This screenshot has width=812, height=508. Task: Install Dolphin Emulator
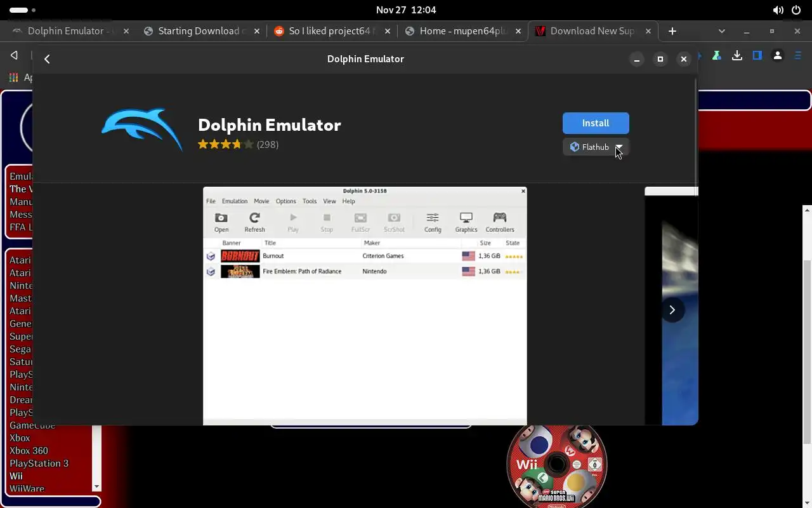(x=596, y=123)
